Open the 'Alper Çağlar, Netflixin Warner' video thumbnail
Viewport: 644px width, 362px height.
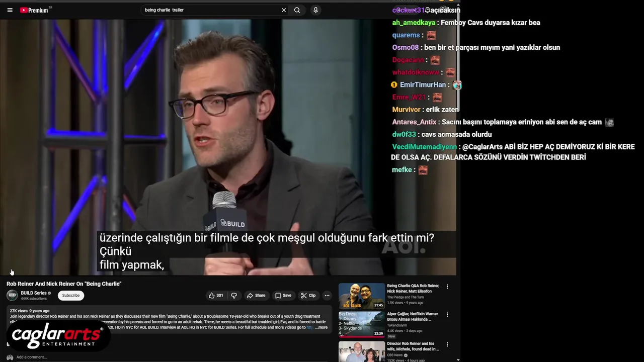coord(362,324)
